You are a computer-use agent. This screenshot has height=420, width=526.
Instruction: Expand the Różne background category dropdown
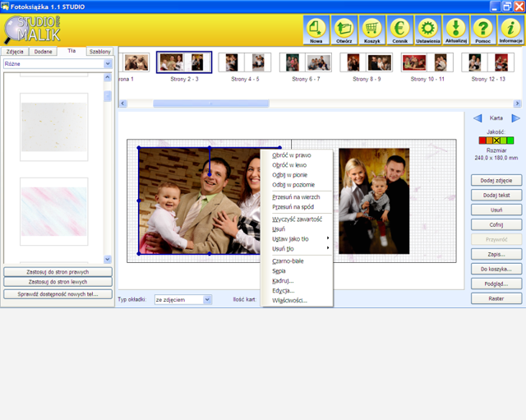[x=108, y=63]
